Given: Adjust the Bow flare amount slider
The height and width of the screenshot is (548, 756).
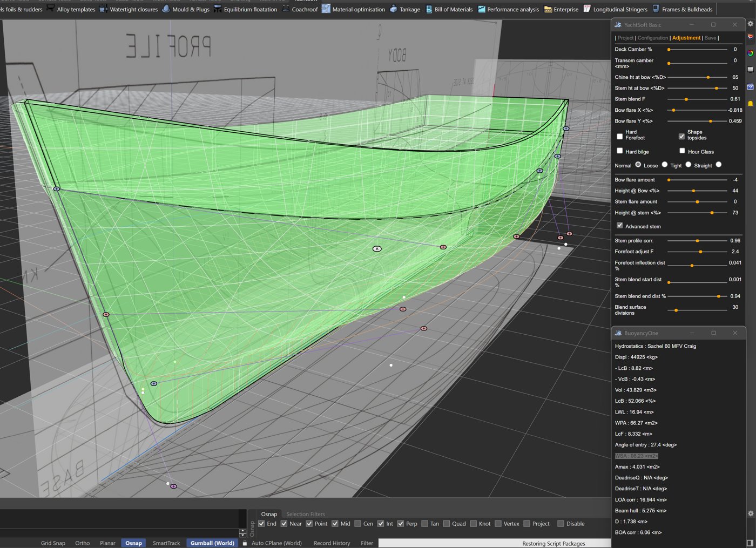Looking at the screenshot, I should tap(697, 180).
